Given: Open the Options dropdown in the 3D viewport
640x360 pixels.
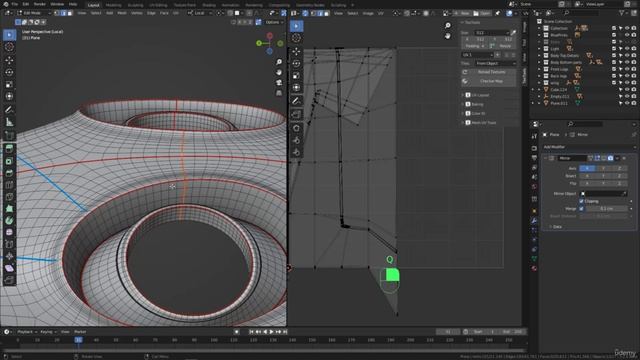Looking at the screenshot, I should [x=273, y=22].
